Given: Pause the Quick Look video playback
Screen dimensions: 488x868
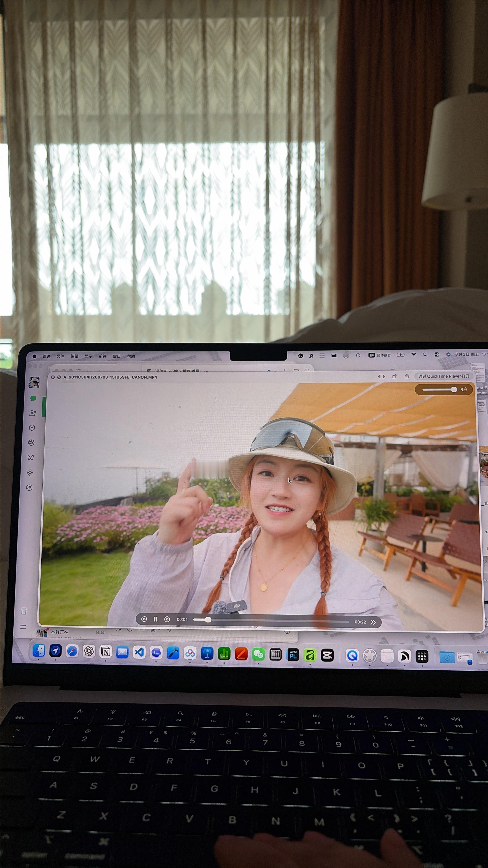Looking at the screenshot, I should click(156, 619).
